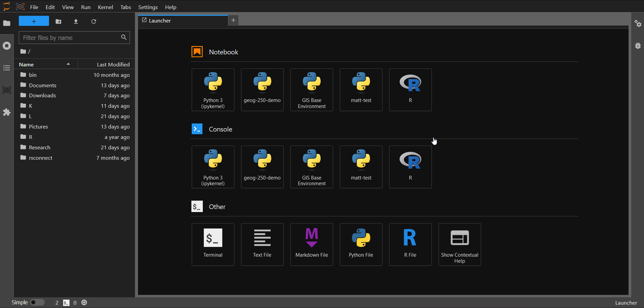The image size is (644, 308).
Task: Toggle the Simple interface mode switch
Action: (x=37, y=302)
